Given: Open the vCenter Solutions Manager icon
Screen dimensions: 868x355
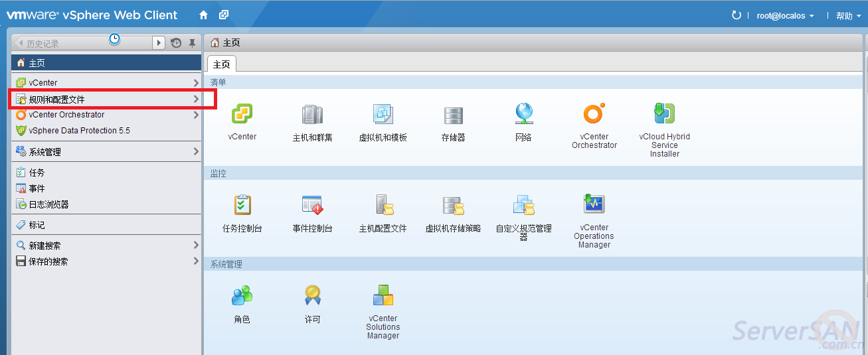Looking at the screenshot, I should 383,296.
